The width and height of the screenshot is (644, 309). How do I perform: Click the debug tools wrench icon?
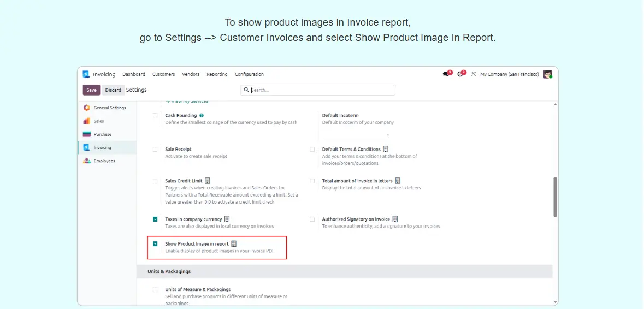(474, 74)
